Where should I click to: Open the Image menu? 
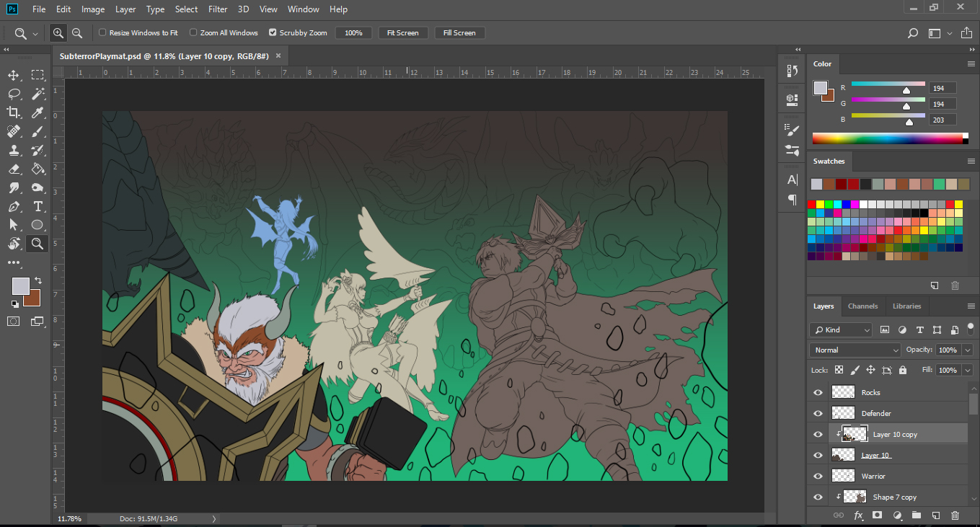(93, 9)
